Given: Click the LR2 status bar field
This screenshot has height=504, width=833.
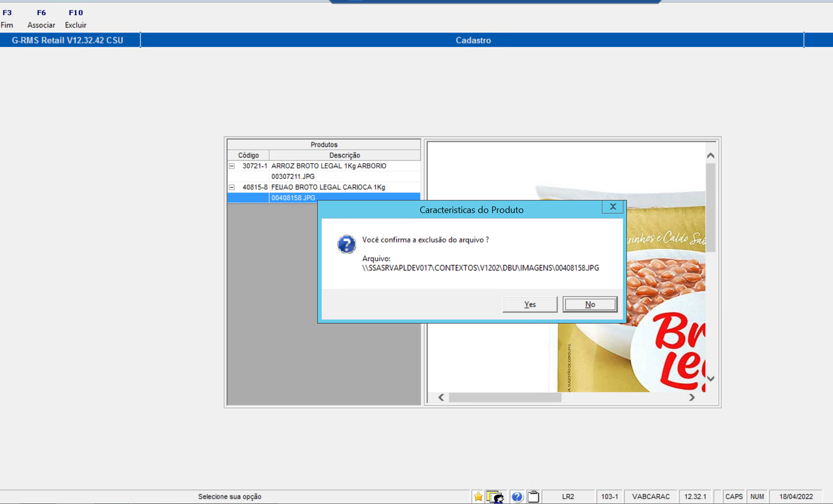Looking at the screenshot, I should tap(568, 496).
